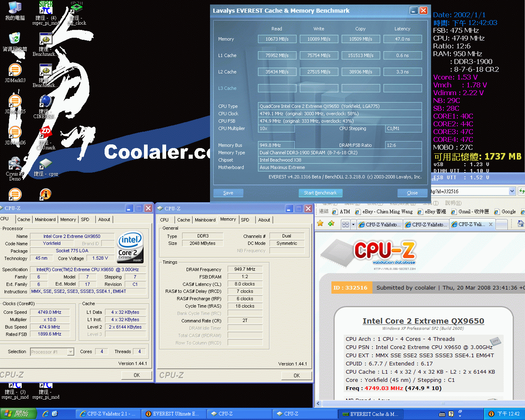Open the Crysis SP Demo shortcut

click(15, 169)
